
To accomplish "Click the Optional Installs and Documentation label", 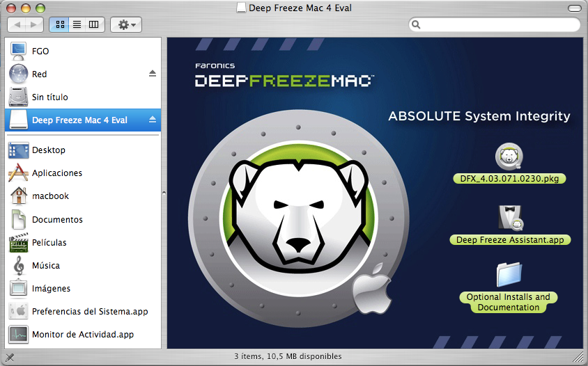I will tap(509, 302).
